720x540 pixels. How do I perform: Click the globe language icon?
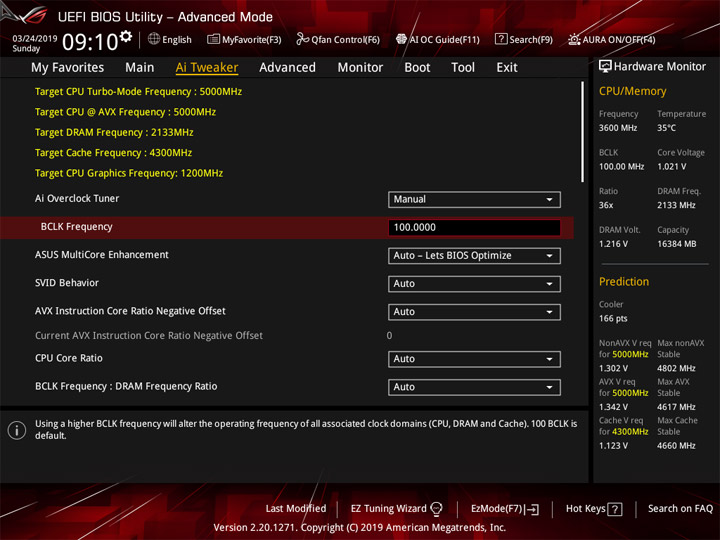154,39
